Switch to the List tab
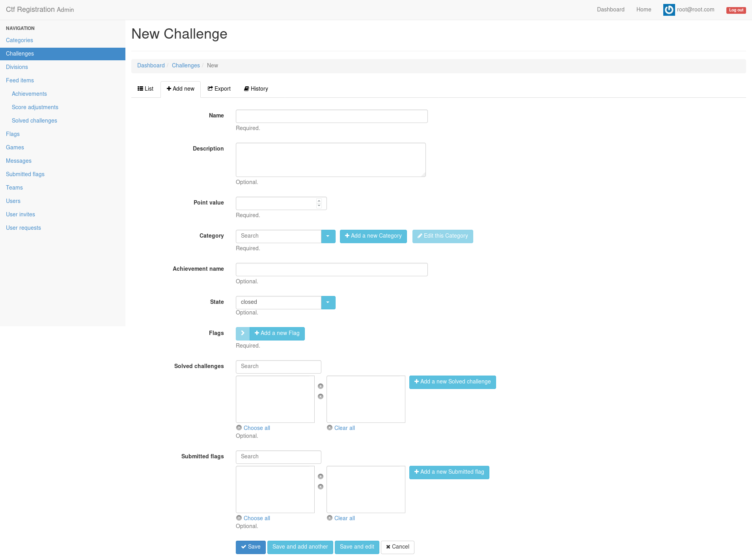Image resolution: width=752 pixels, height=560 pixels. pos(146,89)
